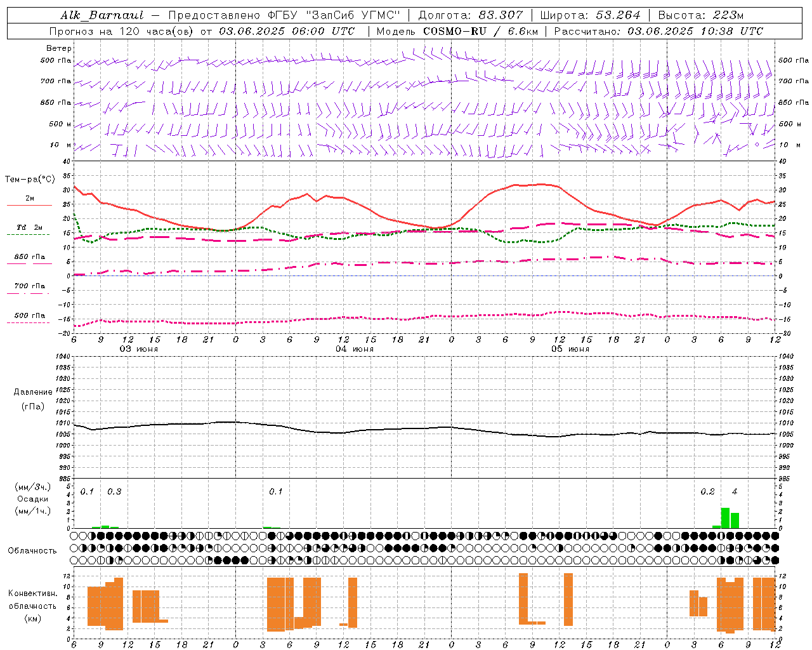Viewport: 812px width, 650px height.
Task: Click the dotted pink line sample under the legend's 500 гПа
Action: pyautogui.click(x=29, y=322)
